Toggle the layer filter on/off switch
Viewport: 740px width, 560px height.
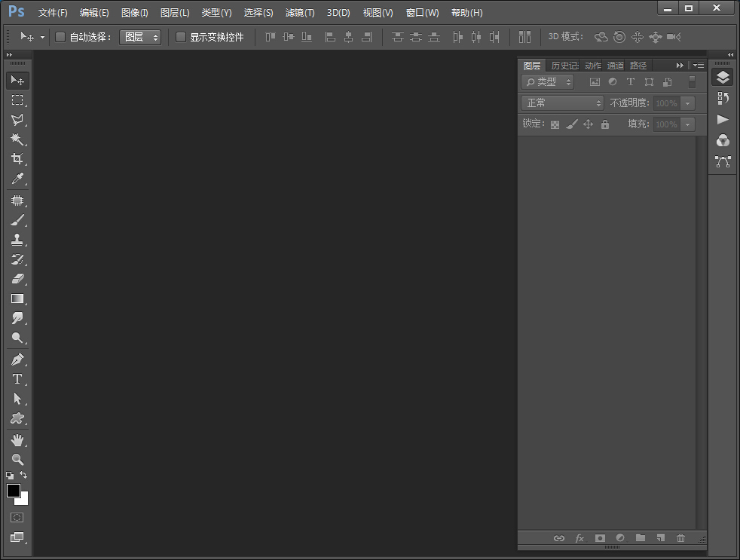coord(692,82)
